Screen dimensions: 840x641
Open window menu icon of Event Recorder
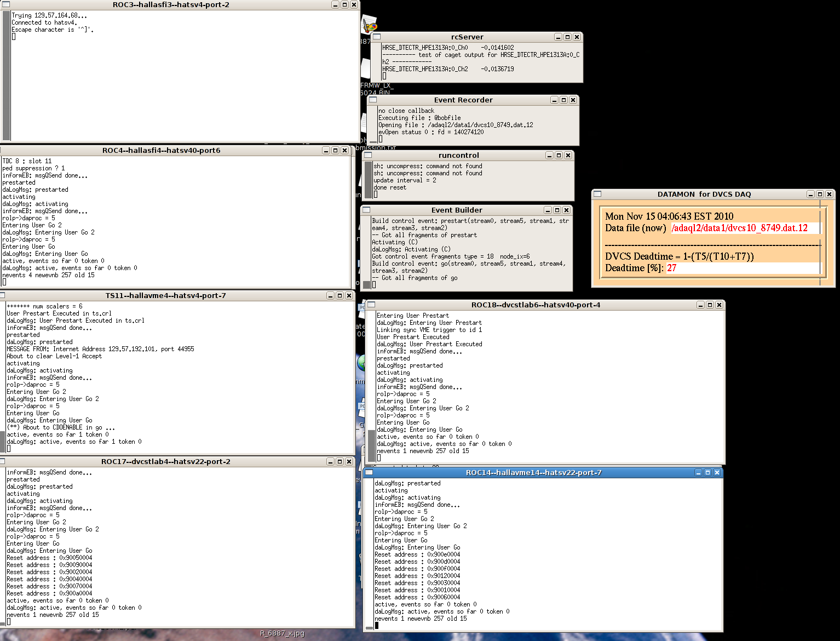(x=373, y=100)
